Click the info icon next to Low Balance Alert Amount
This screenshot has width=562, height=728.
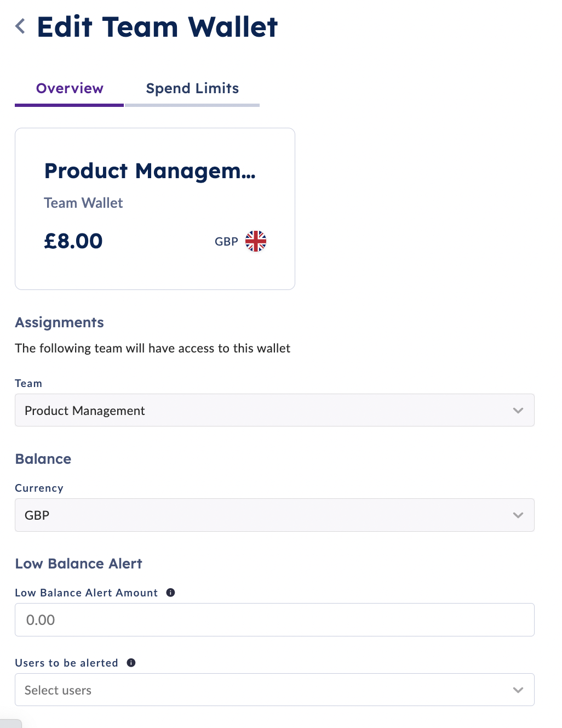pyautogui.click(x=170, y=592)
